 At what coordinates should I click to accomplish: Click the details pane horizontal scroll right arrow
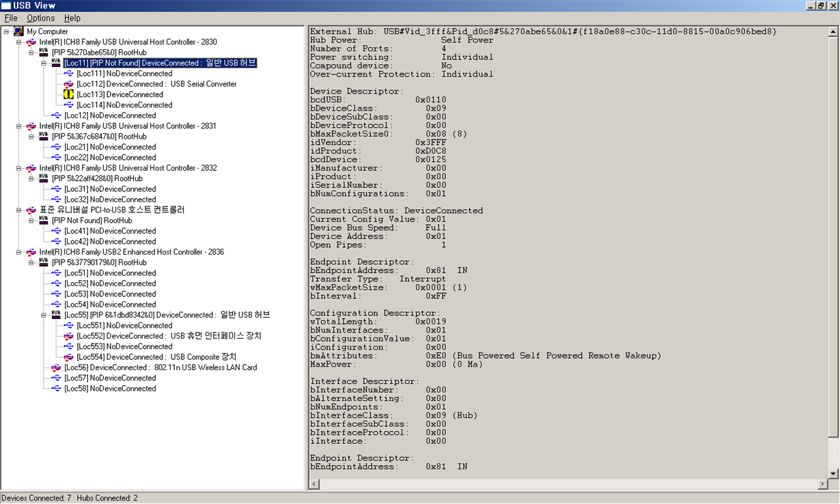pyautogui.click(x=822, y=484)
